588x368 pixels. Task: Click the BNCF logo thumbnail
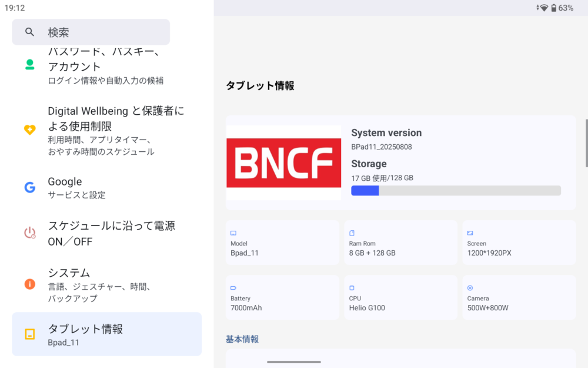(283, 163)
